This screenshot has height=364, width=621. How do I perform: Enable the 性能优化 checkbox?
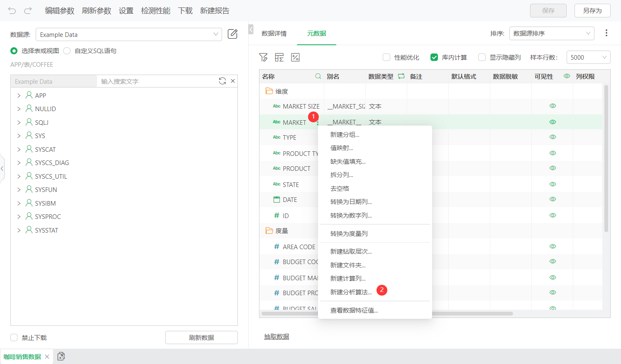click(386, 57)
